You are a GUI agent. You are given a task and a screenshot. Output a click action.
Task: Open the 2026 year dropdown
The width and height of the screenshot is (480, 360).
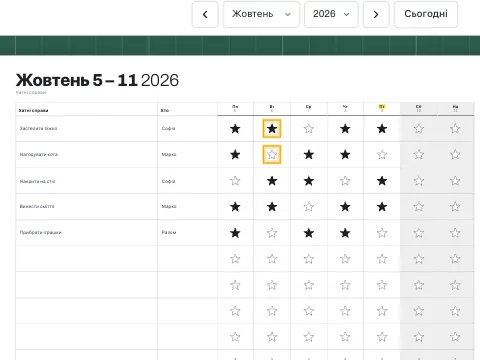331,14
